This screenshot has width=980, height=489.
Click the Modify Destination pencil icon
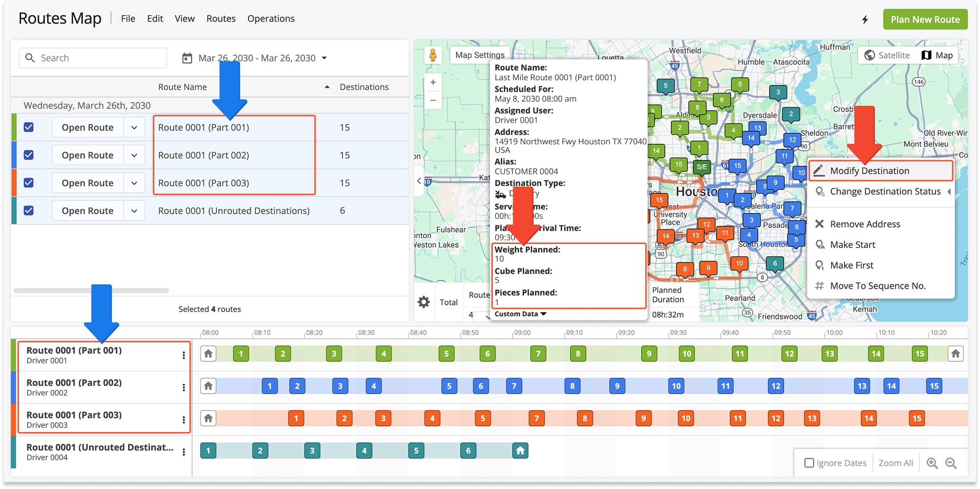819,170
